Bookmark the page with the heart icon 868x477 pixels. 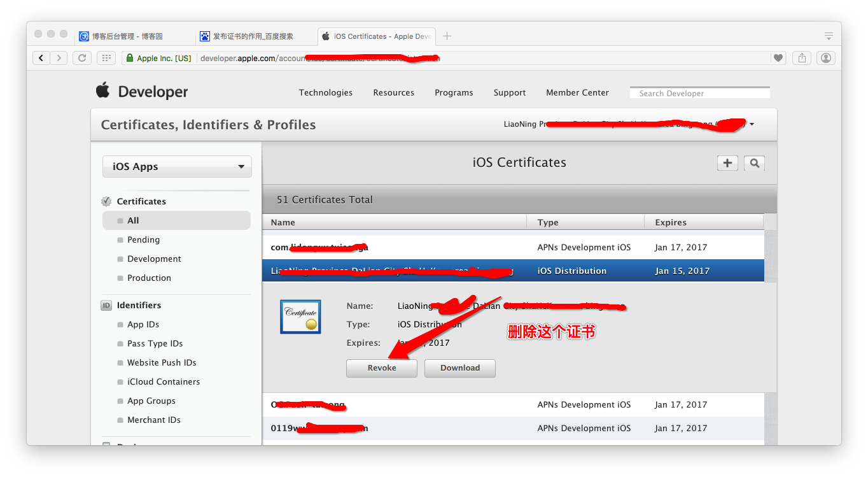click(778, 58)
